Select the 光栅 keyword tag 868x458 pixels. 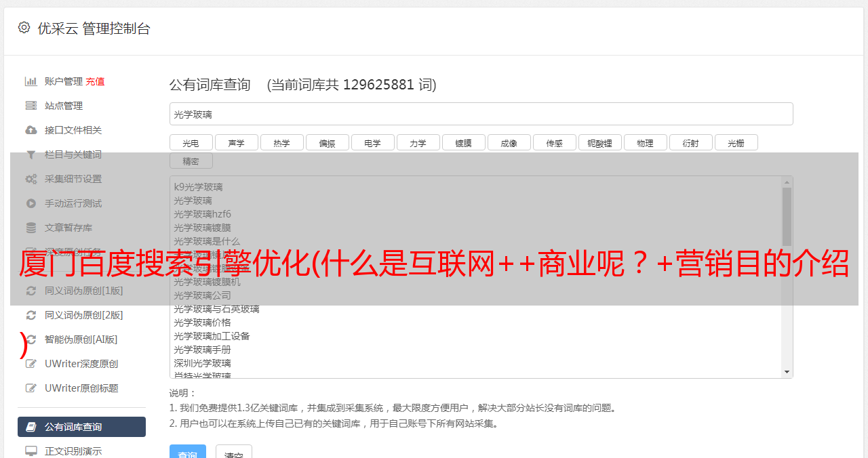736,142
